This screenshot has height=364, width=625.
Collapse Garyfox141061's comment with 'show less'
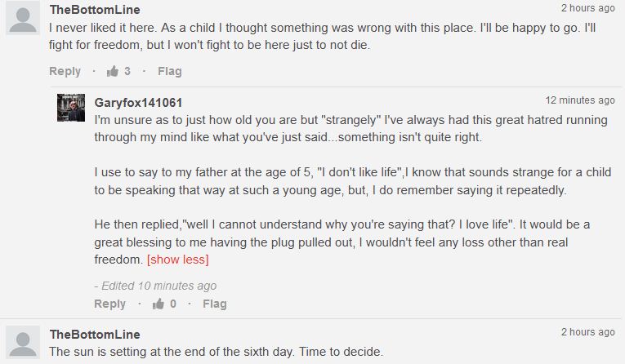[x=177, y=260]
